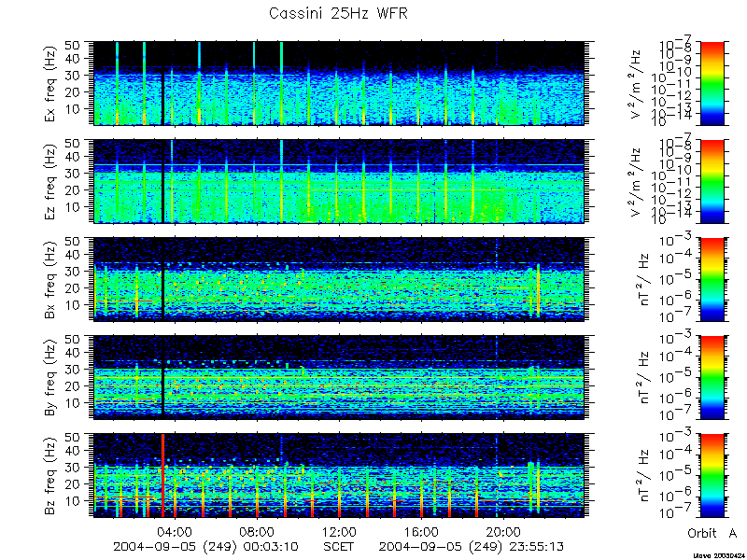Screen dimensions: 747x560
Task: Open the Bz magnetic field spectrogram panel
Action: (x=339, y=475)
